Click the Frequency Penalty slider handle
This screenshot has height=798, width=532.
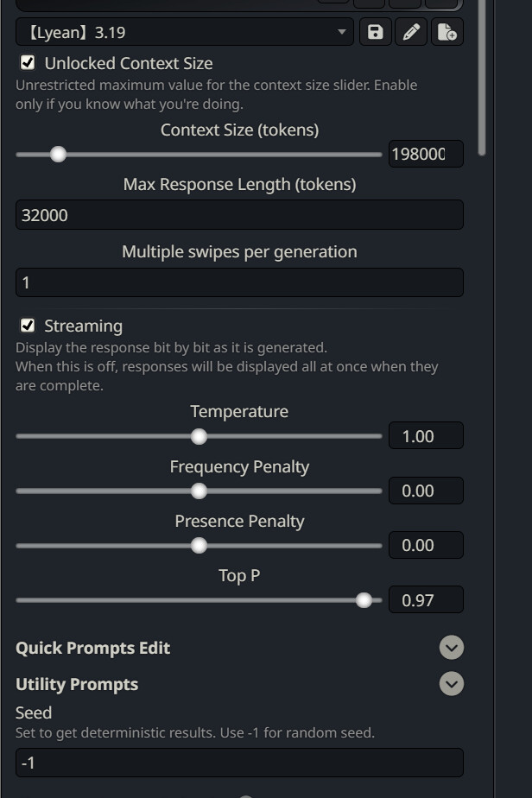coord(199,491)
